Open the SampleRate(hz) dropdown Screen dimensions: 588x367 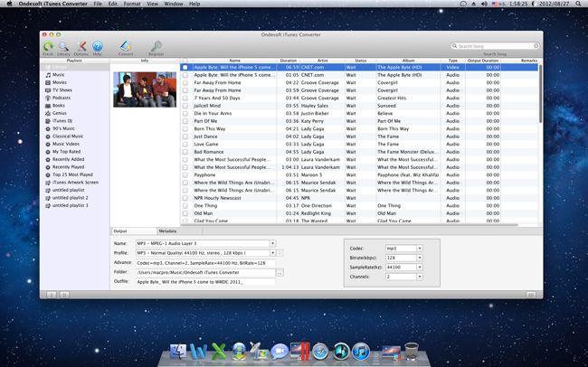point(420,268)
